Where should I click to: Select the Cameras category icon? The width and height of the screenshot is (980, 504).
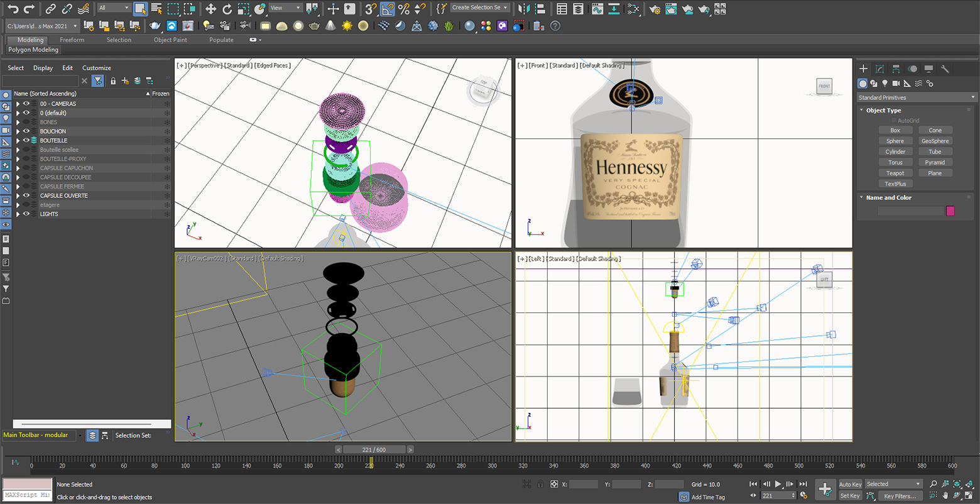pyautogui.click(x=896, y=84)
